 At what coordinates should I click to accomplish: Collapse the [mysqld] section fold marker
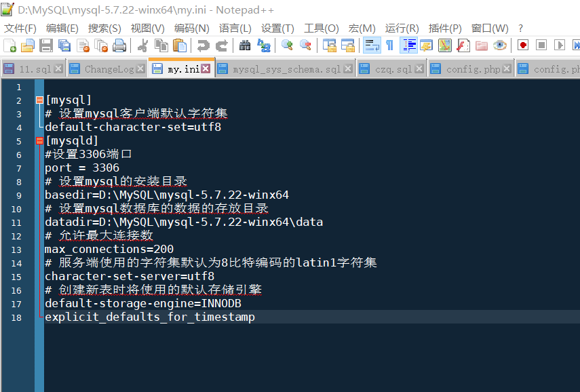[39, 140]
